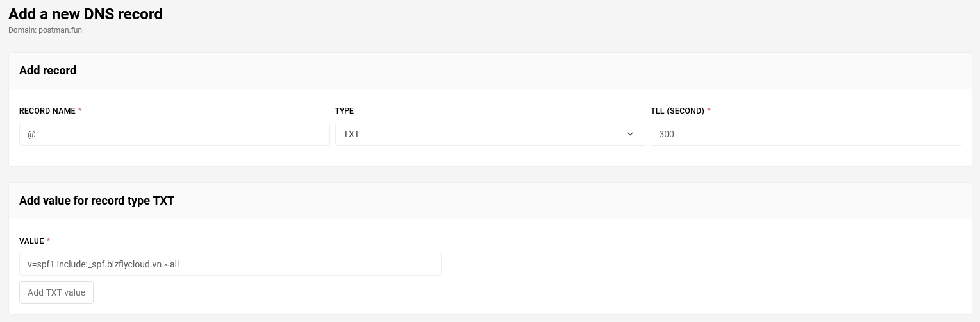Click the Add value for record type TXT header

[97, 201]
